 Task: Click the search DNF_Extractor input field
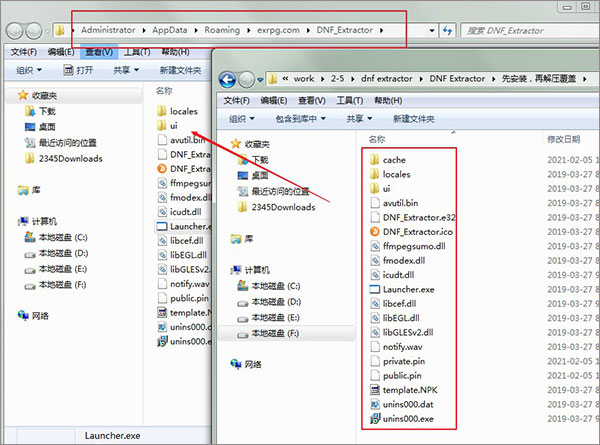click(x=532, y=31)
